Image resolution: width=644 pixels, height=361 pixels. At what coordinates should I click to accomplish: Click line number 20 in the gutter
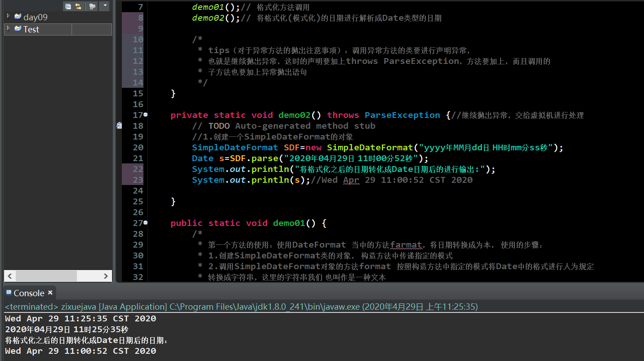pyautogui.click(x=138, y=148)
